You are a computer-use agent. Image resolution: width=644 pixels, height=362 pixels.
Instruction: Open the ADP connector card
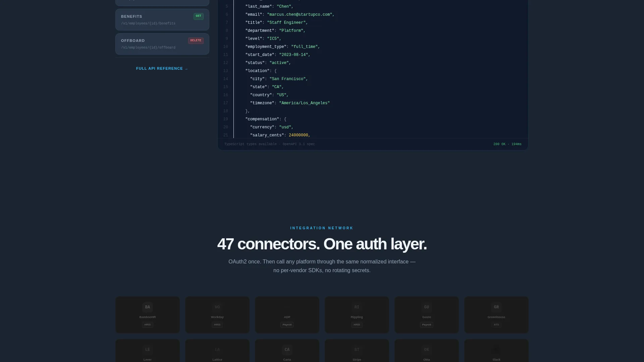(287, 315)
